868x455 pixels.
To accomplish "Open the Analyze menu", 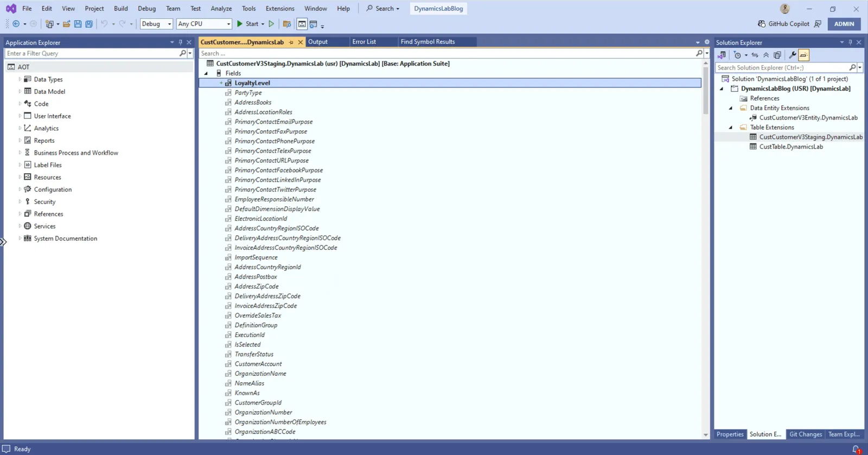I will [x=221, y=9].
